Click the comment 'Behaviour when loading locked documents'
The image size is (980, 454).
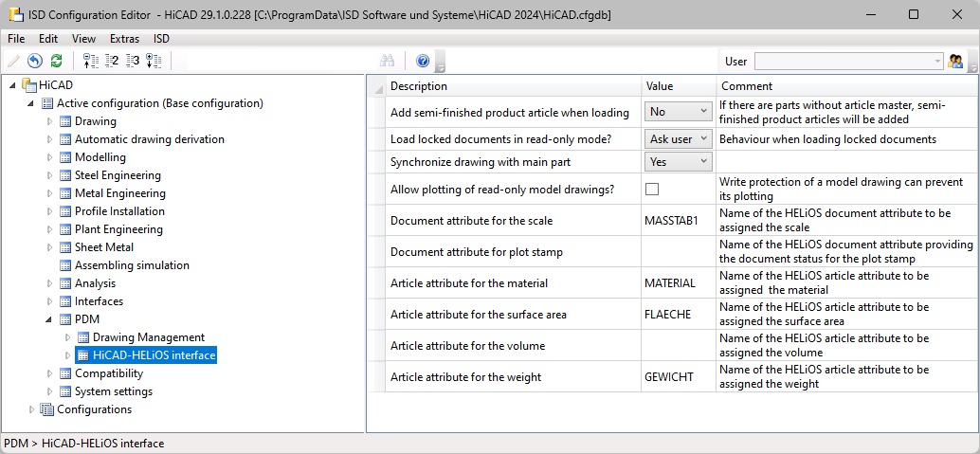pyautogui.click(x=827, y=138)
